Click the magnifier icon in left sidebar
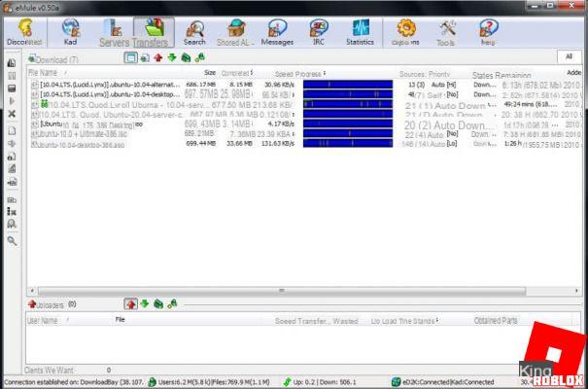The image size is (588, 389). click(12, 241)
